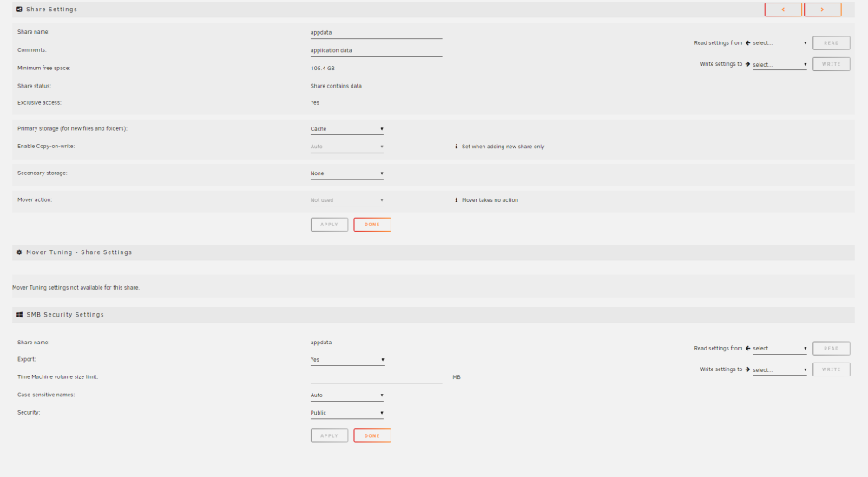Click the Mover Tuning gear icon

(x=19, y=252)
